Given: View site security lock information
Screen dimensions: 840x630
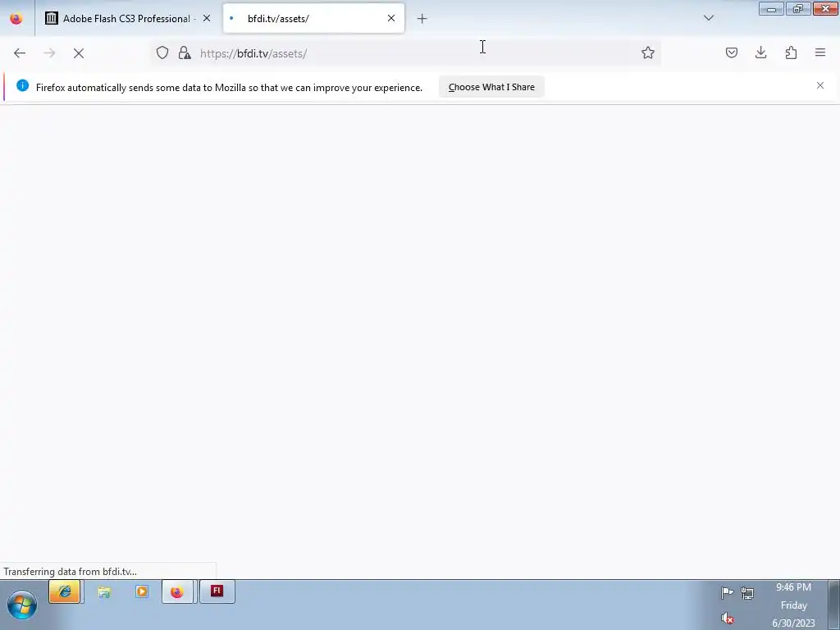Looking at the screenshot, I should 185,52.
